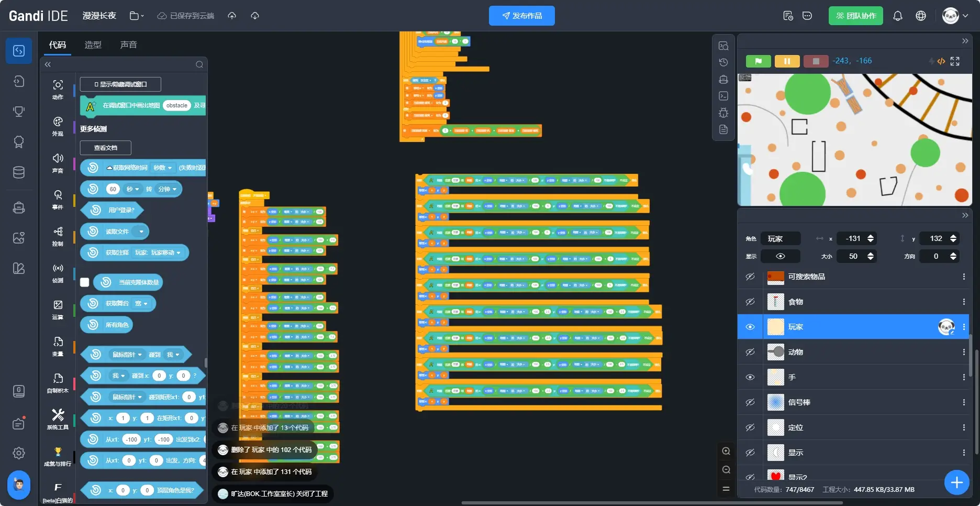Image resolution: width=980 pixels, height=506 pixels.
Task: Toggle visibility of 可搜索物品 sprite
Action: [x=750, y=277]
